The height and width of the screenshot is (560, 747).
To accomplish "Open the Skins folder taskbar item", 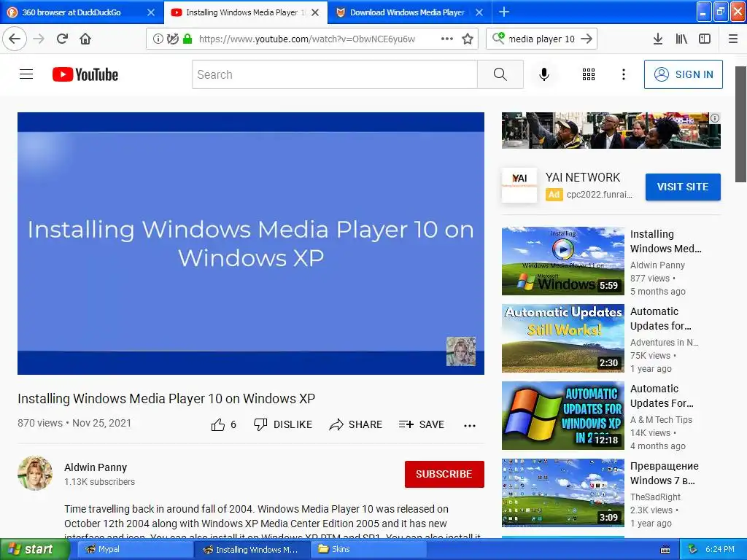I will [x=368, y=550].
